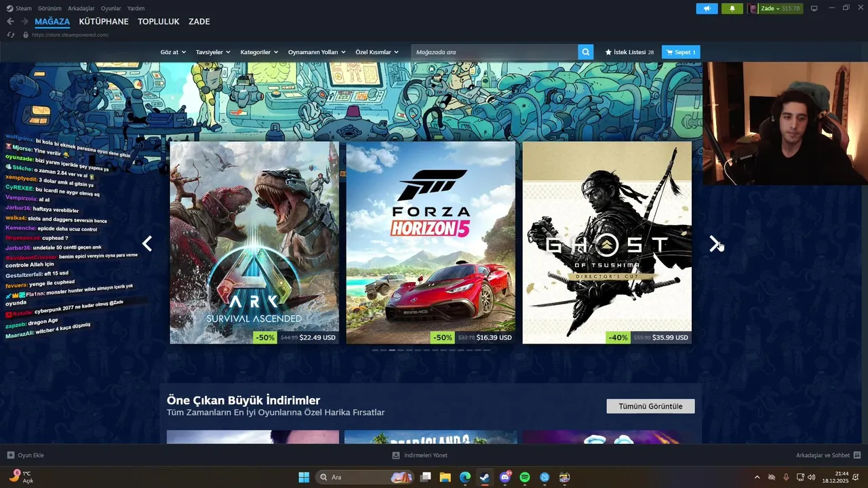The image size is (868, 488).
Task: Expand the Özel Kısımlar dropdown
Action: (x=377, y=52)
